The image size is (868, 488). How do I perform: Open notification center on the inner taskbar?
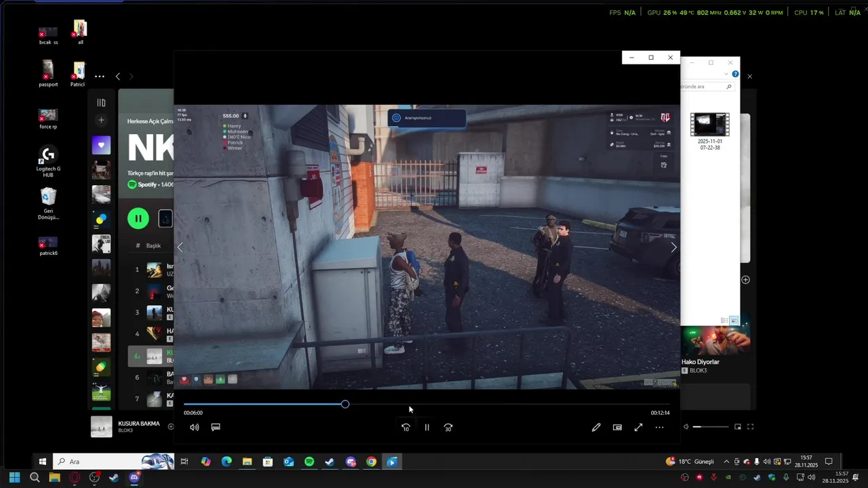[829, 462]
